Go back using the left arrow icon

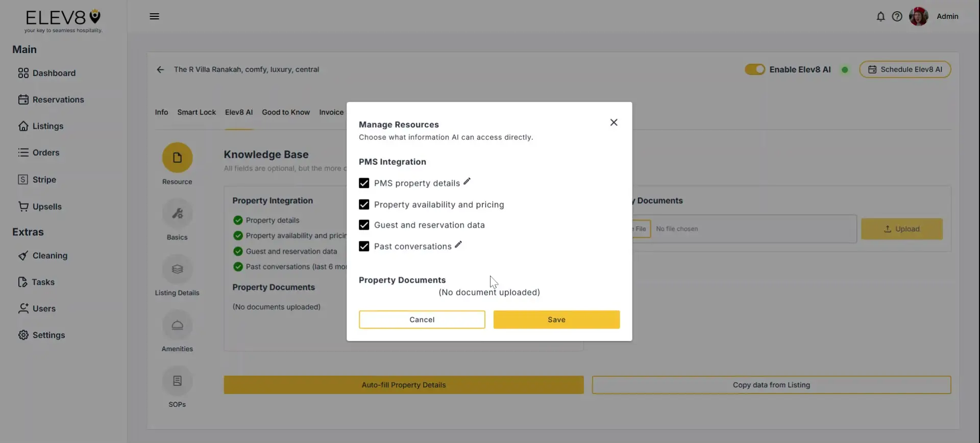click(x=160, y=69)
